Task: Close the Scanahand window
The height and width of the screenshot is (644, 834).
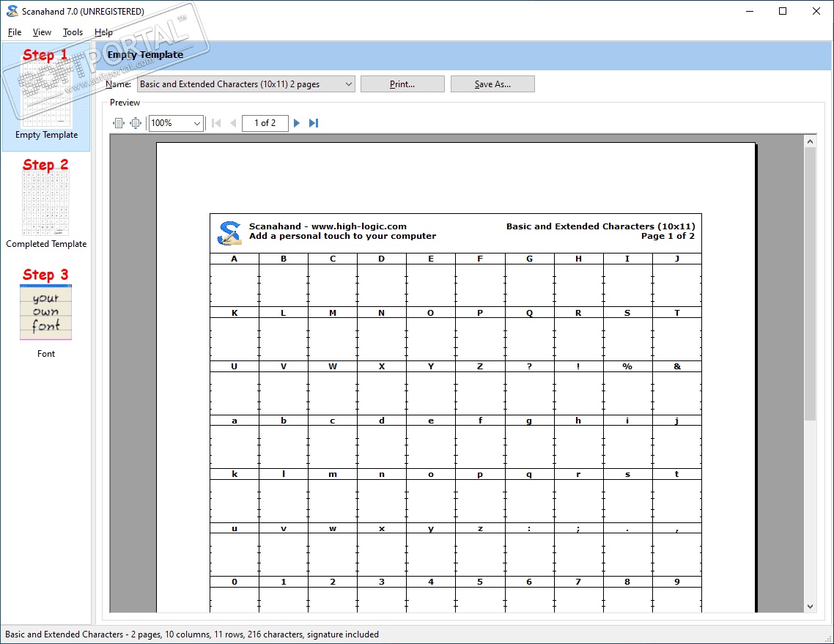Action: click(x=816, y=11)
